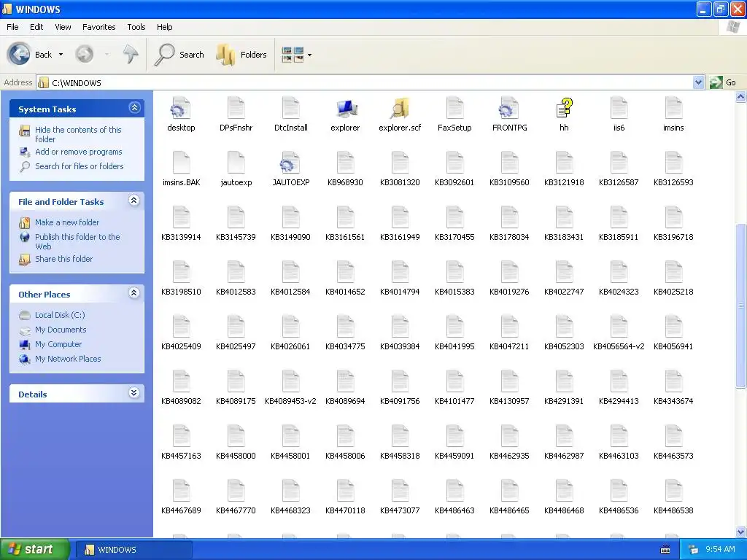Viewport: 747px width, 560px height.
Task: Select the KB3161949 file icon
Action: pos(400,217)
